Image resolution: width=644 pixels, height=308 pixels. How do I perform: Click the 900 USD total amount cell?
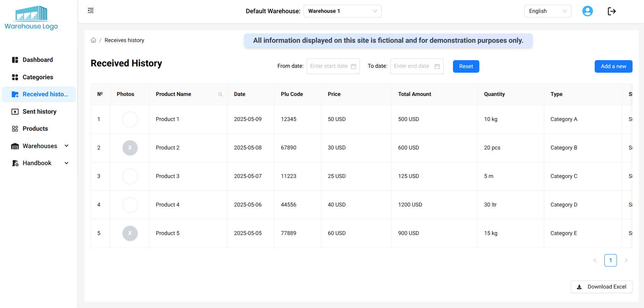click(x=435, y=233)
